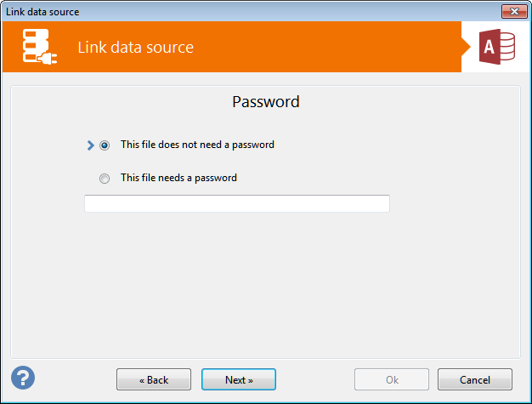Click the window title bar text

[42, 11]
